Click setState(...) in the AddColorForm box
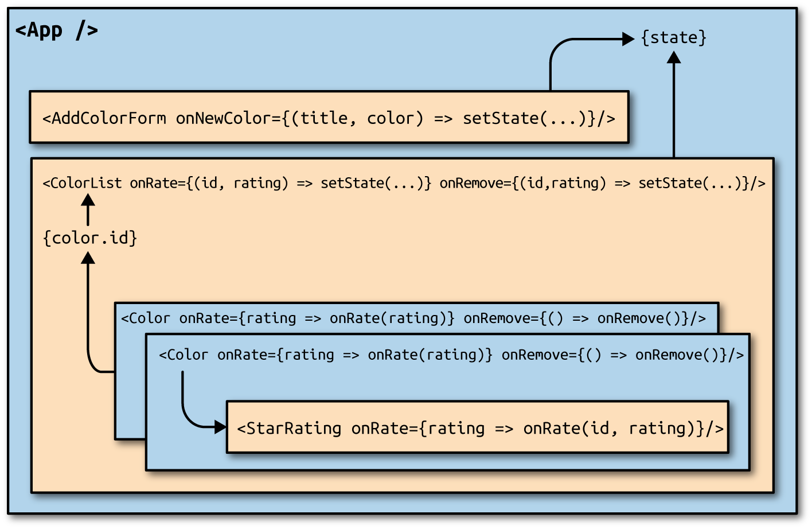The image size is (812, 529). click(524, 118)
